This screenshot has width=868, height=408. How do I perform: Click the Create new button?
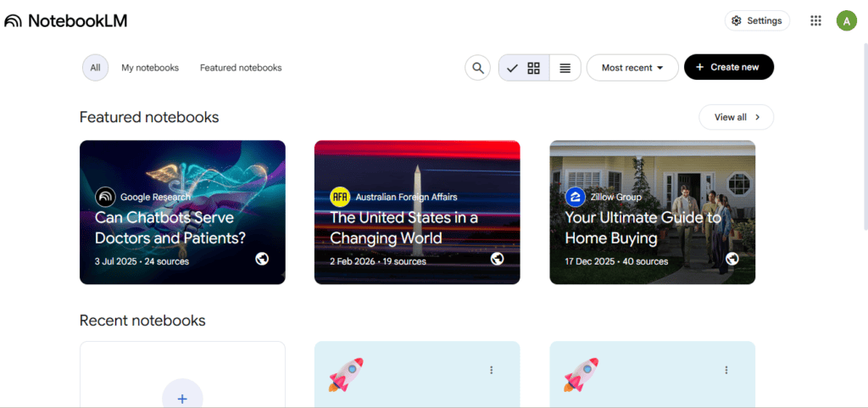(728, 67)
